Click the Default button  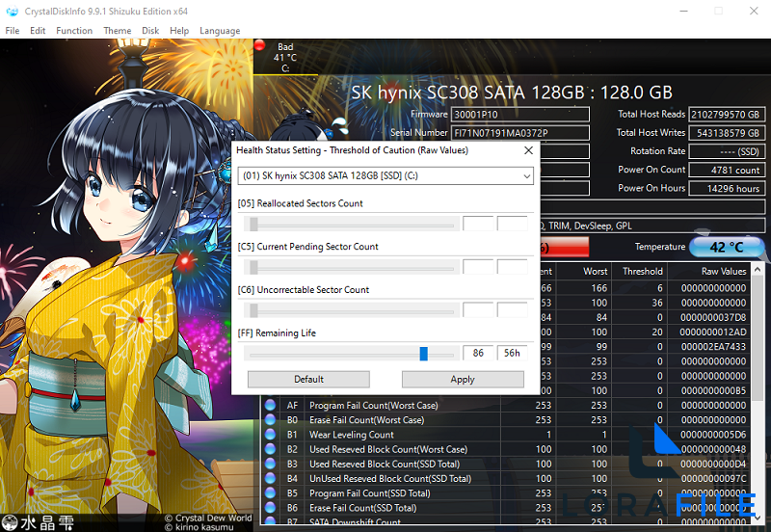[x=308, y=379]
